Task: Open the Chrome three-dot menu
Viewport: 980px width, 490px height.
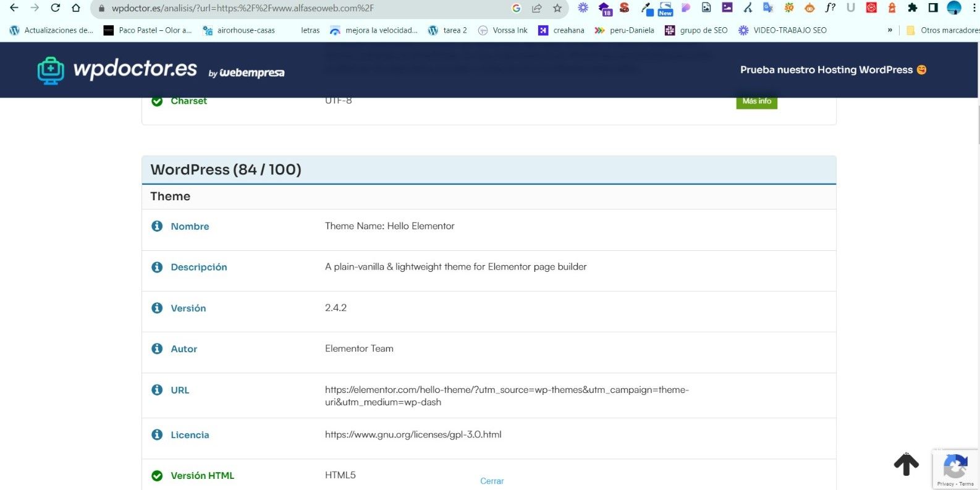Action: [x=974, y=8]
